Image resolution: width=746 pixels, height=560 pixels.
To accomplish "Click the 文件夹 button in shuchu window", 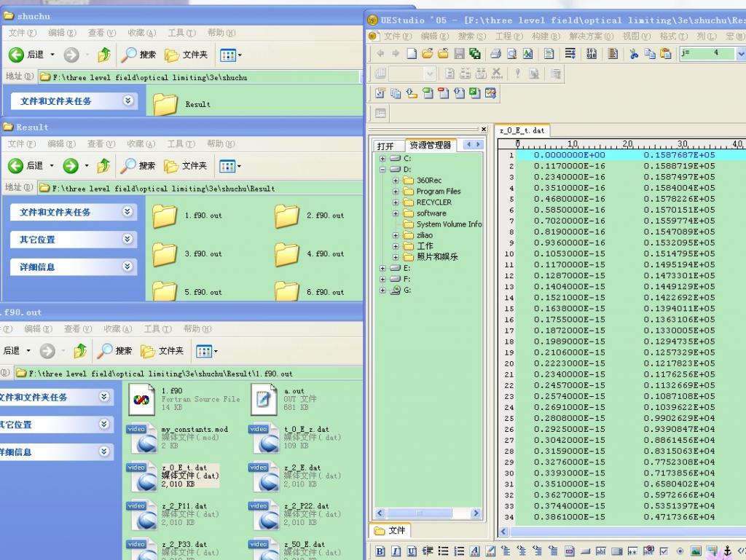I will (186, 55).
